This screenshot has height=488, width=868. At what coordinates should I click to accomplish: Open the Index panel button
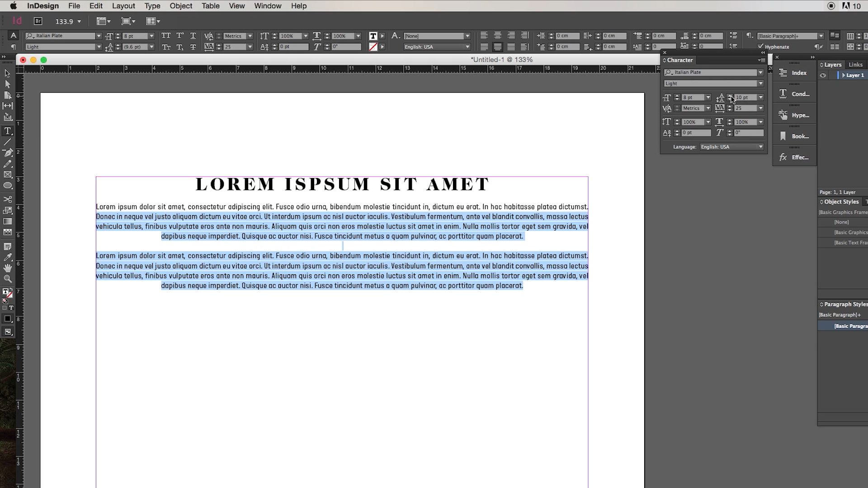pyautogui.click(x=794, y=73)
